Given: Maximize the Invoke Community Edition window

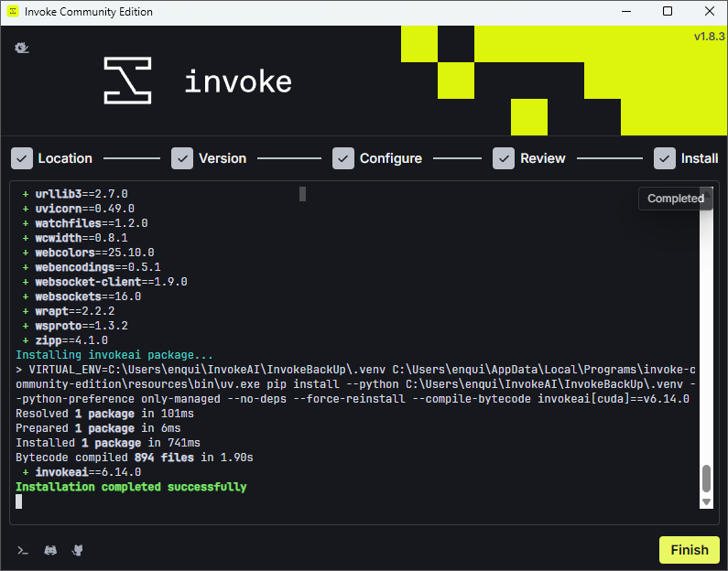Looking at the screenshot, I should pos(668,12).
